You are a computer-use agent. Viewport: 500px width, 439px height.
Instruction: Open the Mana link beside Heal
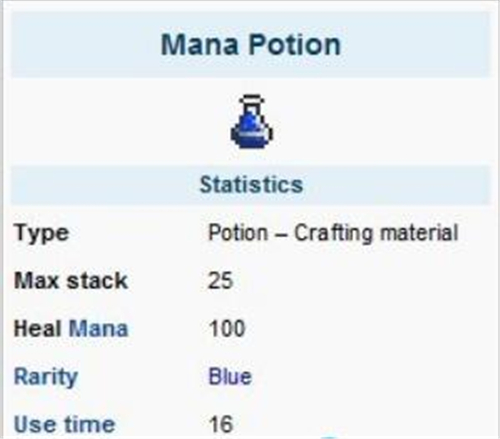(98, 328)
